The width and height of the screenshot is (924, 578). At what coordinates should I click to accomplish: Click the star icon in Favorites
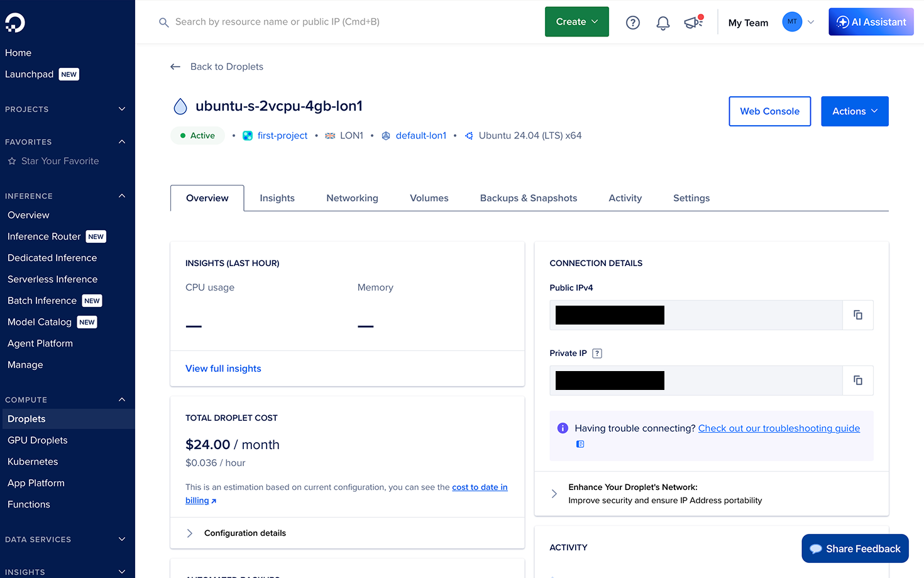click(12, 161)
